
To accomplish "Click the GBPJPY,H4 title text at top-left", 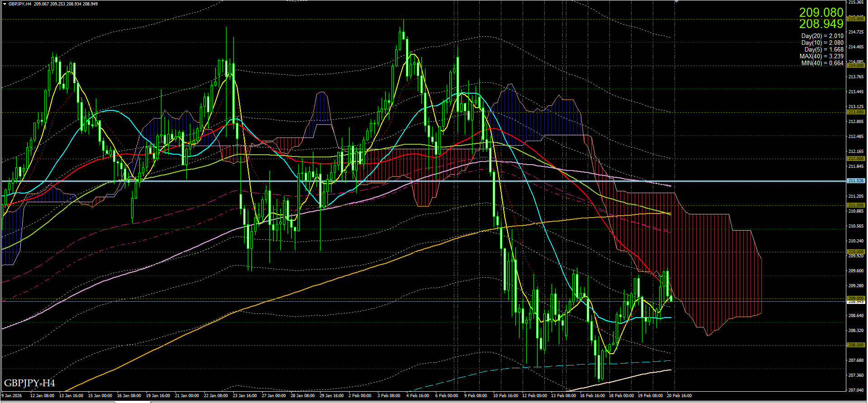I will (x=20, y=4).
